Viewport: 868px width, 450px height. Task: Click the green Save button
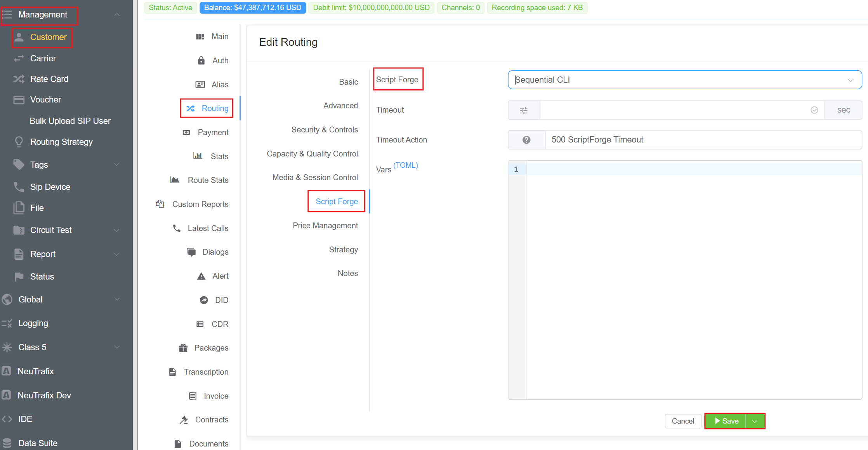(726, 421)
